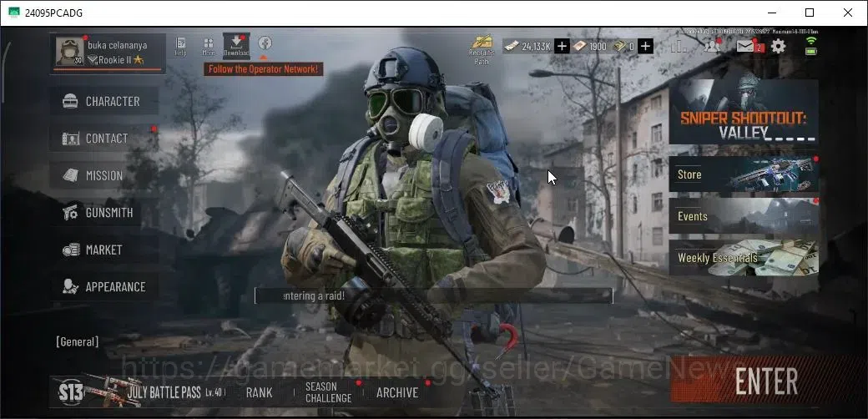Click the Rookie II rank badge
Screen dimensions: 868x419
pyautogui.click(x=116, y=60)
